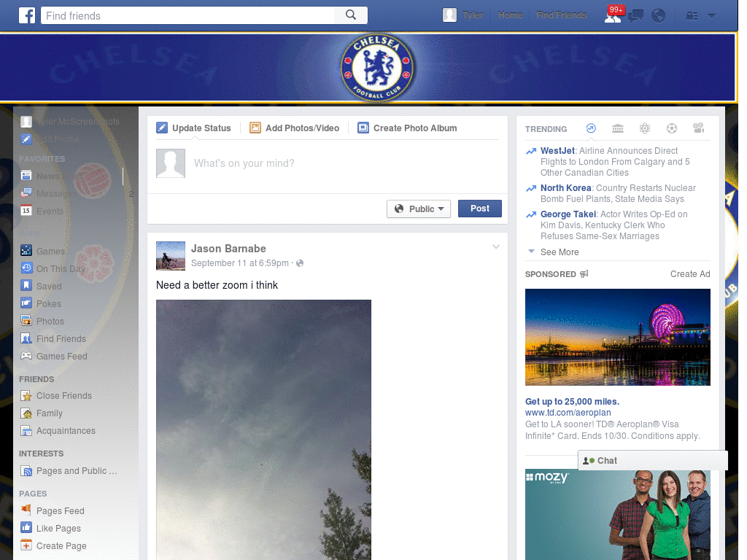The image size is (747, 560).
Task: Open the Sports trending topics category
Action: (672, 128)
